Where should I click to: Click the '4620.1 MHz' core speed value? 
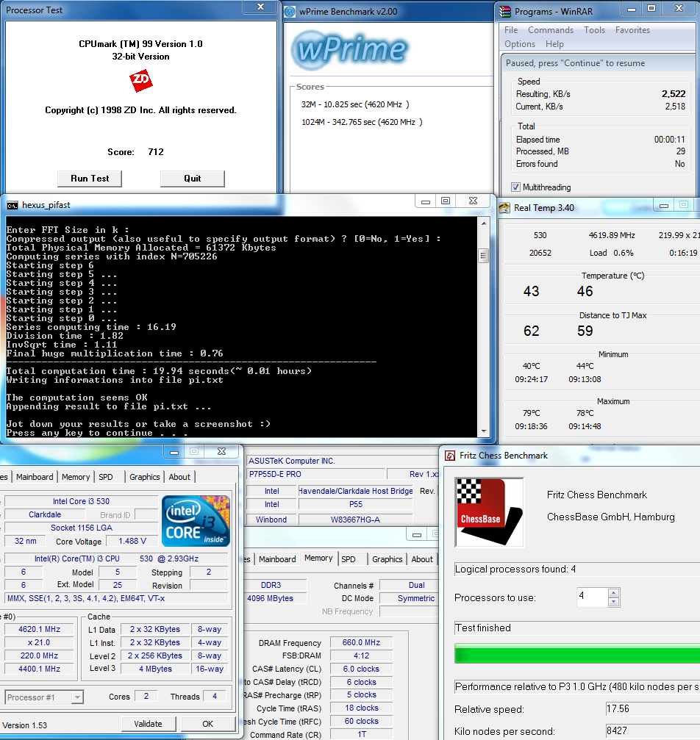coord(39,629)
